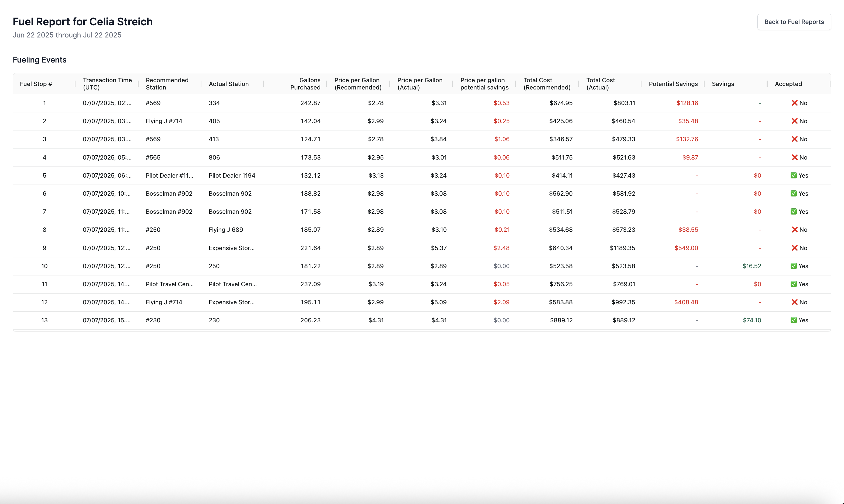Viewport: 844px width, 504px height.
Task: Click Price per gallon potential savings header
Action: coord(485,84)
